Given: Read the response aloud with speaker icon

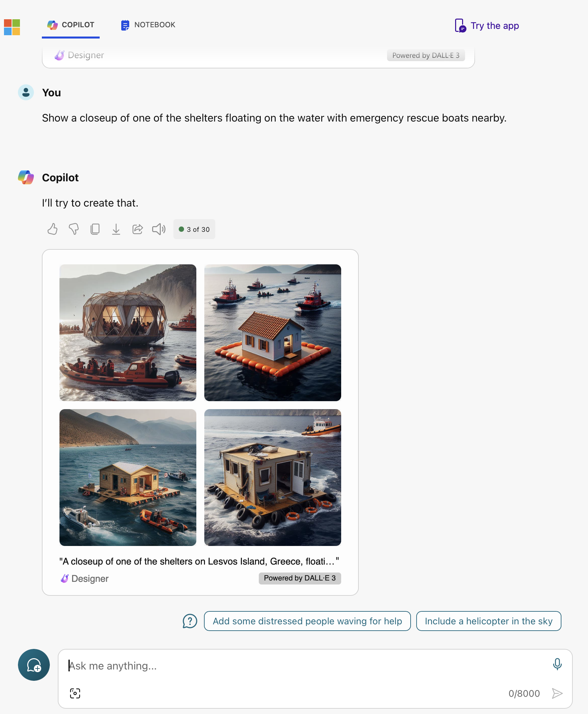Looking at the screenshot, I should click(x=158, y=229).
